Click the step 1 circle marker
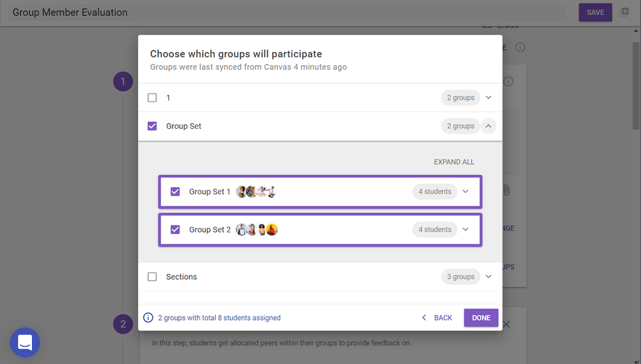The image size is (641, 364). click(123, 82)
